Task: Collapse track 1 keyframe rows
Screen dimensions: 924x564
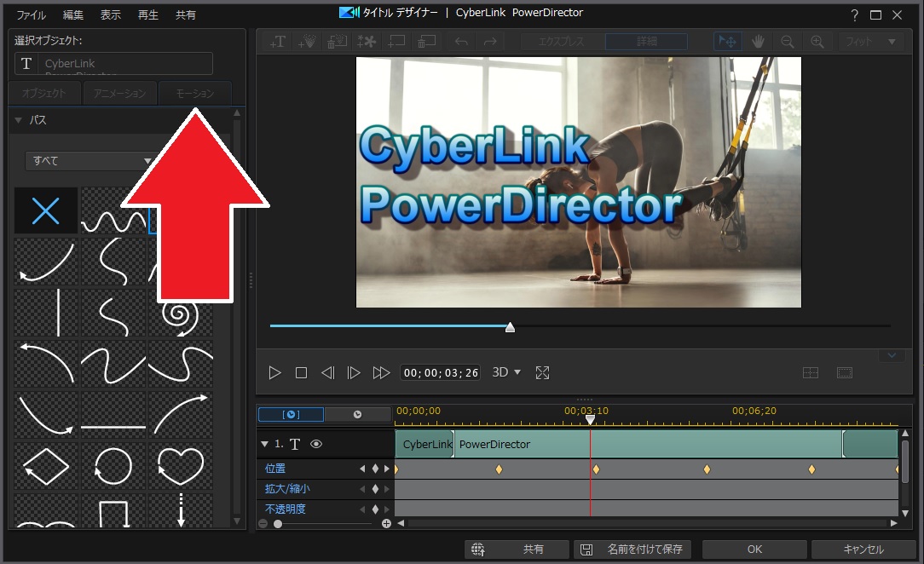Action: tap(264, 444)
